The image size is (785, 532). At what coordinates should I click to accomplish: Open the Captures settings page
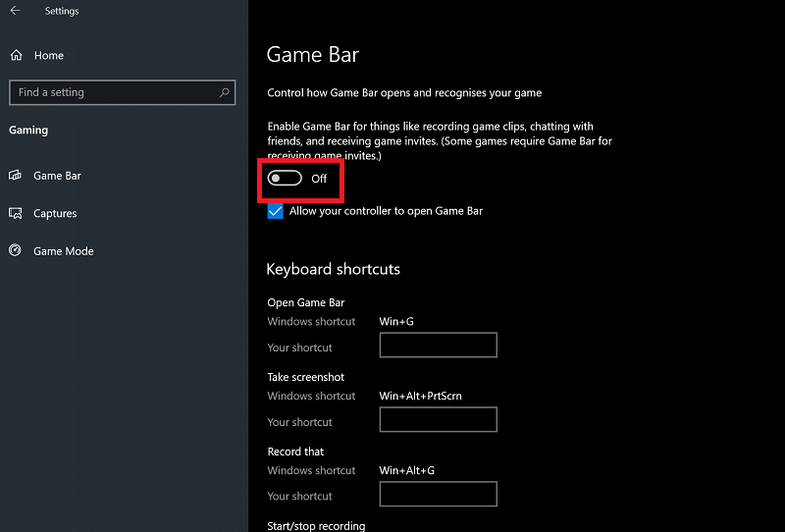[x=55, y=213]
